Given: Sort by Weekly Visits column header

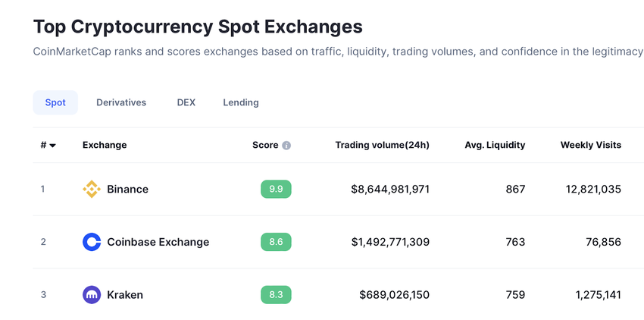Looking at the screenshot, I should (590, 145).
